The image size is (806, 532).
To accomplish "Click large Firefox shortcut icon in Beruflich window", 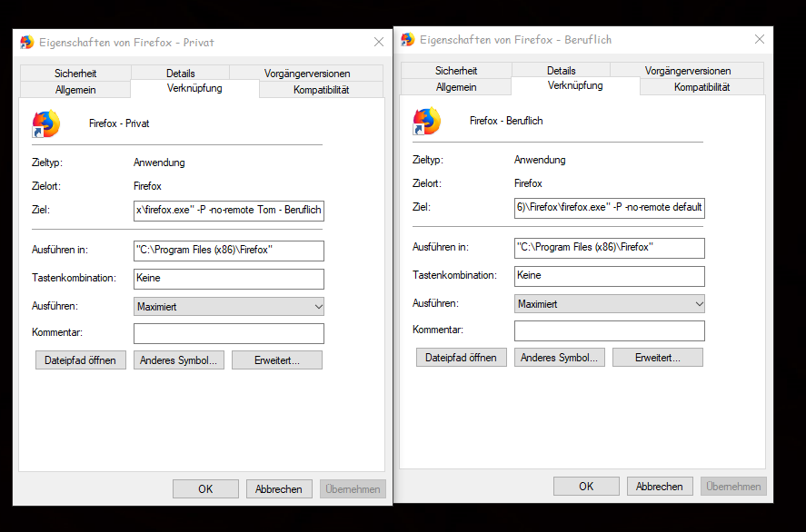I will 427,121.
